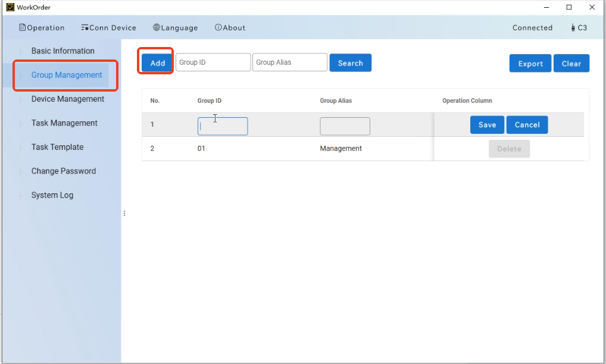The width and height of the screenshot is (606, 364).
Task: Open the About menu
Action: pyautogui.click(x=230, y=28)
